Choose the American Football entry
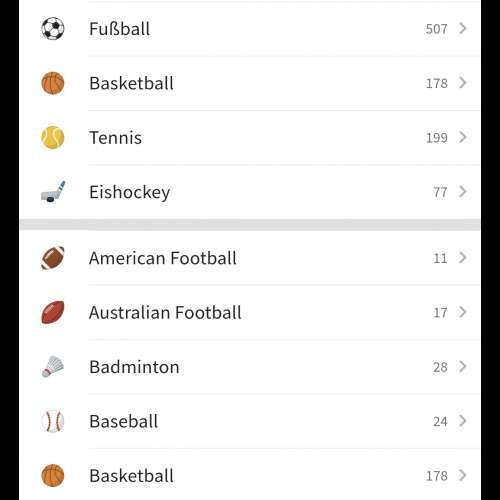The image size is (500, 500). pos(250,258)
